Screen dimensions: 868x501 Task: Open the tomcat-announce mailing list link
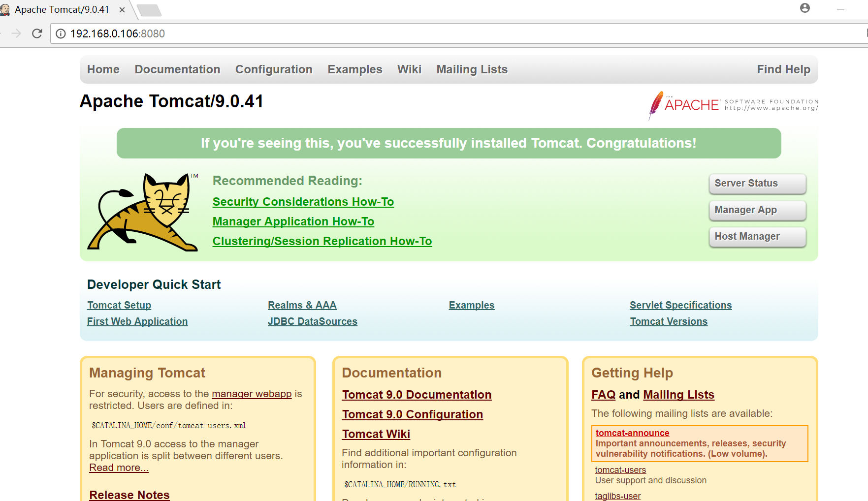(x=633, y=433)
